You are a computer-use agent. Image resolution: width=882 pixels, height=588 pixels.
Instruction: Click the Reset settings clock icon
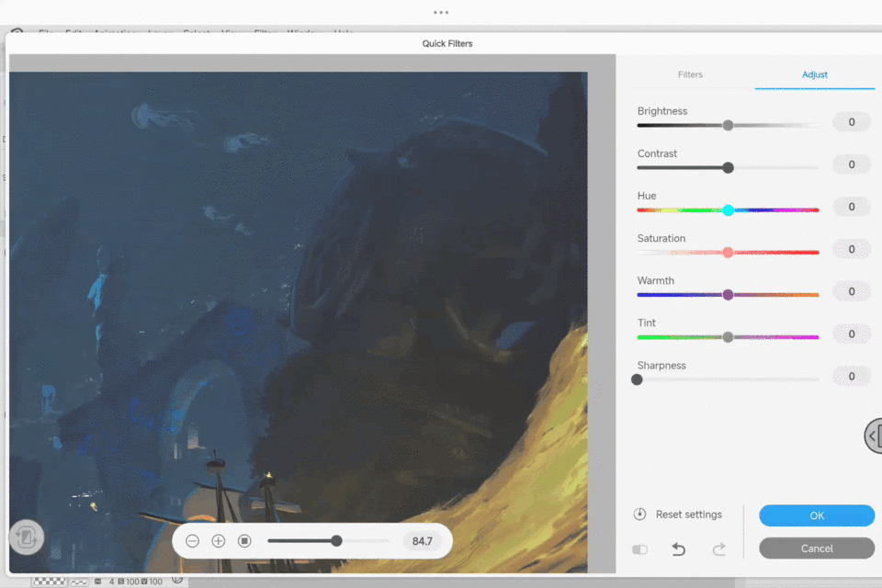pyautogui.click(x=639, y=514)
